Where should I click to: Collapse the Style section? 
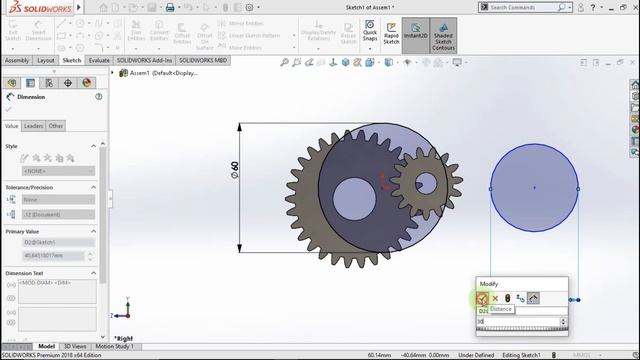93,146
